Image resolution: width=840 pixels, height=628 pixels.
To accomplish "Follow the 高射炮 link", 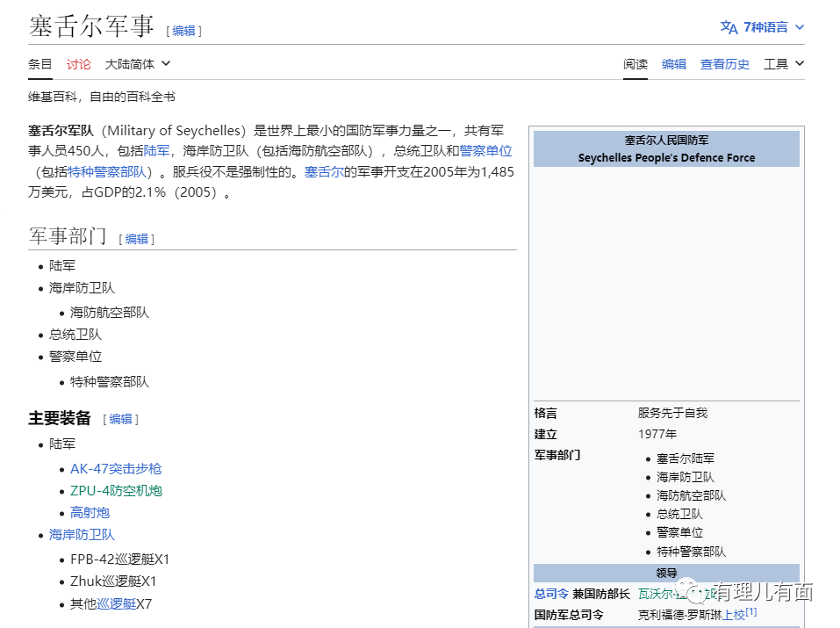I will 90,512.
